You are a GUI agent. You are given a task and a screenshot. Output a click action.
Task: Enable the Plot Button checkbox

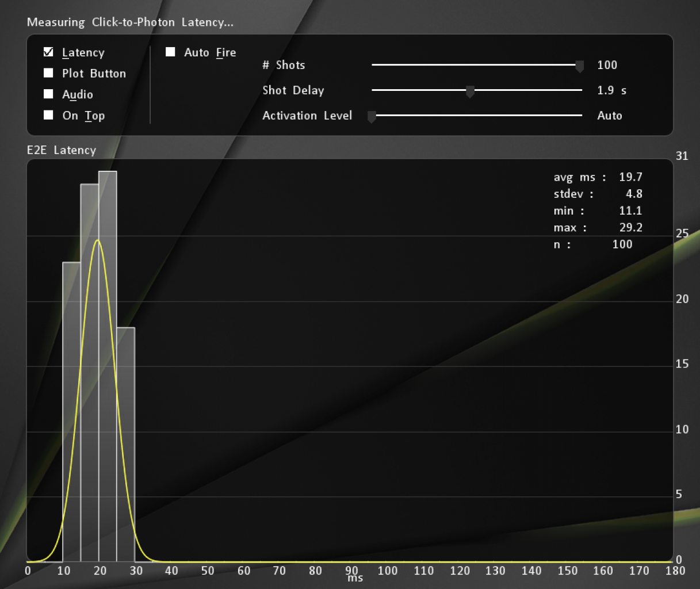coord(48,73)
